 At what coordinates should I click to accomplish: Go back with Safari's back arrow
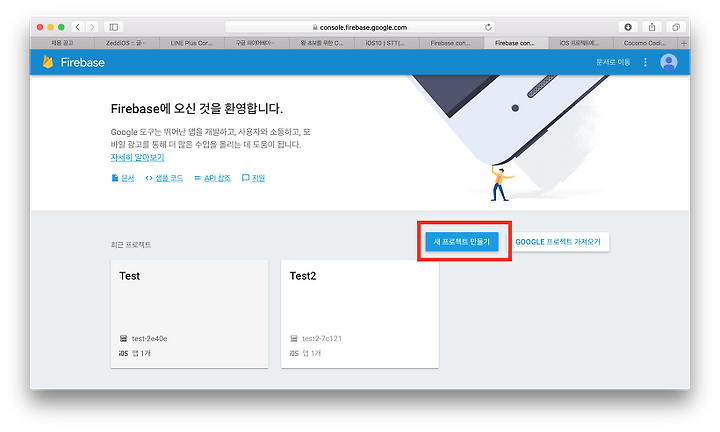(78, 27)
